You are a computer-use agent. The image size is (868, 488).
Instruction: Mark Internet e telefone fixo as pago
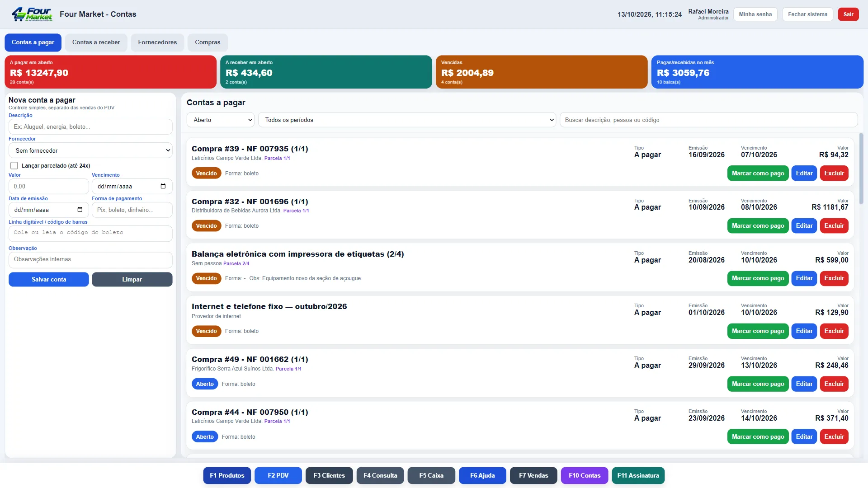758,331
